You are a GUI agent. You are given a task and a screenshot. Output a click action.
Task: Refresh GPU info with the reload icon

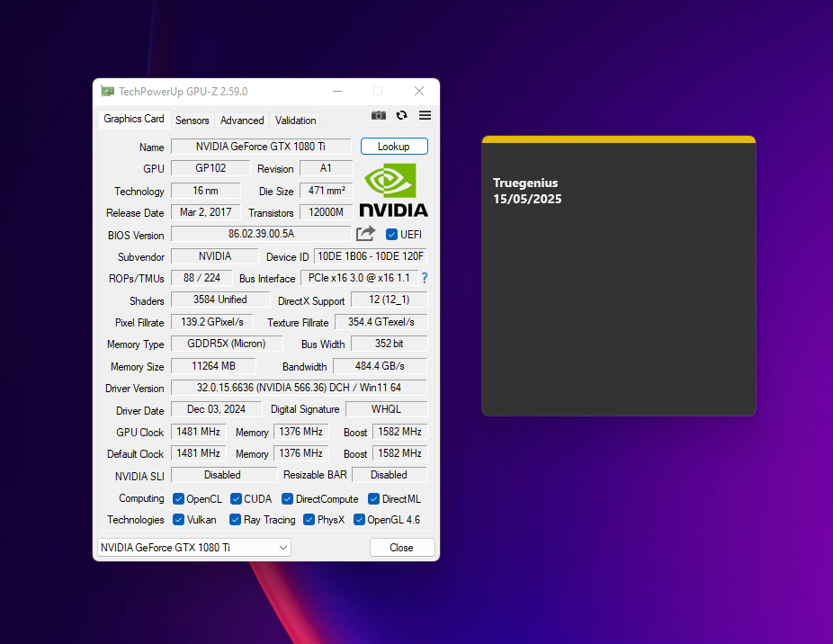pyautogui.click(x=401, y=115)
